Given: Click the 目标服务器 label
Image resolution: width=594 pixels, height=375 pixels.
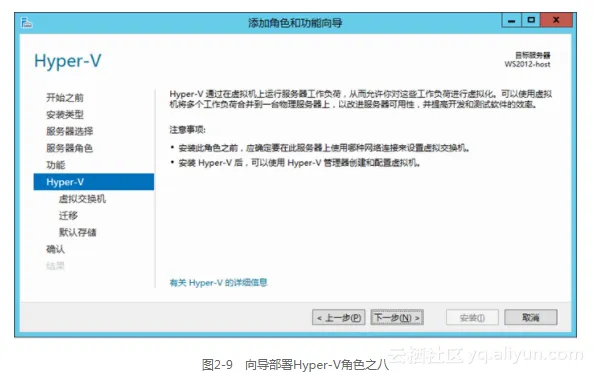Looking at the screenshot, I should (533, 55).
